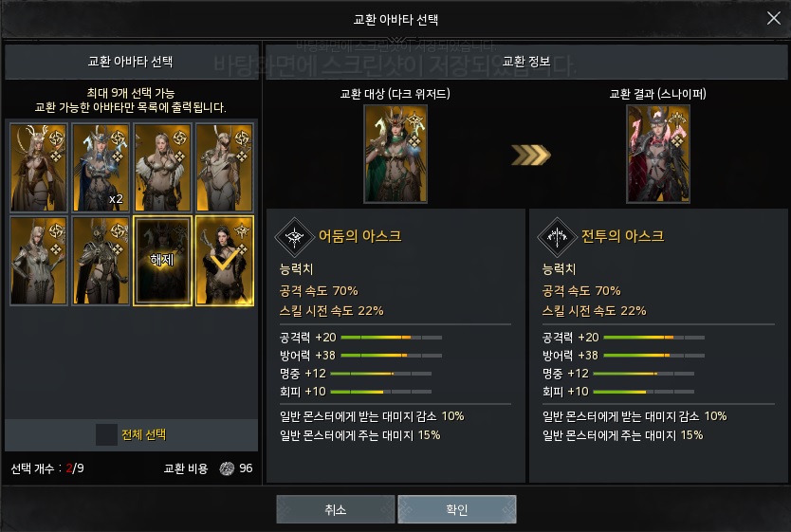Enable the 전체 선택 checkbox
The height and width of the screenshot is (532, 791).
click(x=106, y=434)
